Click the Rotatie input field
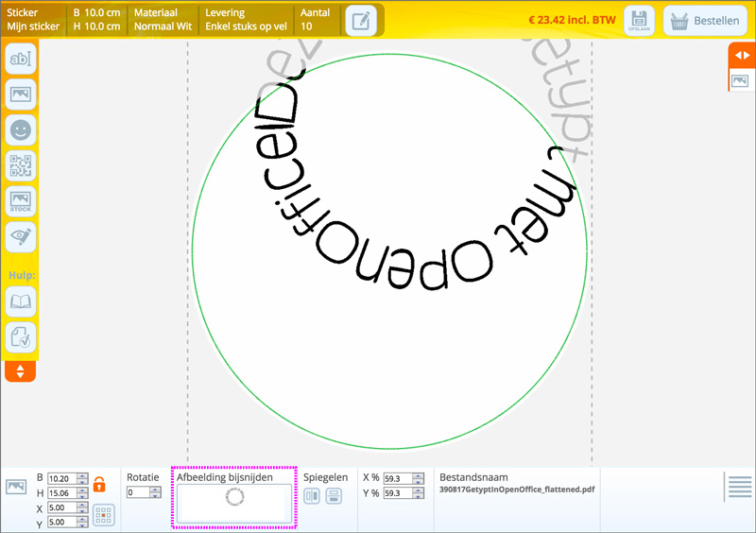The width and height of the screenshot is (756, 533). click(x=138, y=492)
